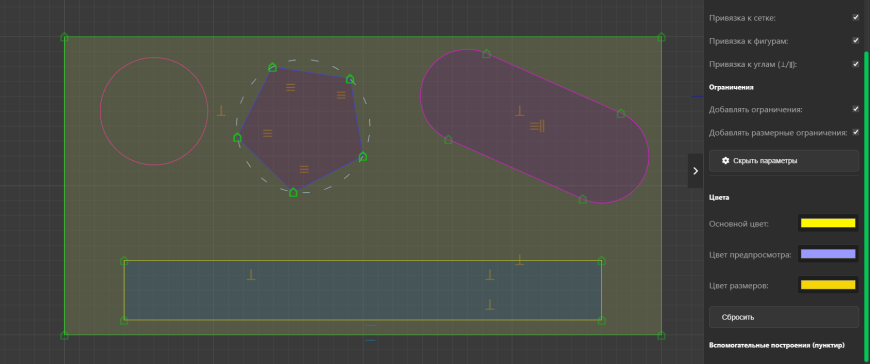Image resolution: width=870 pixels, height=364 pixels.
Task: Click 'Вспомогательные построения (пунктир)' heading
Action: 777,345
